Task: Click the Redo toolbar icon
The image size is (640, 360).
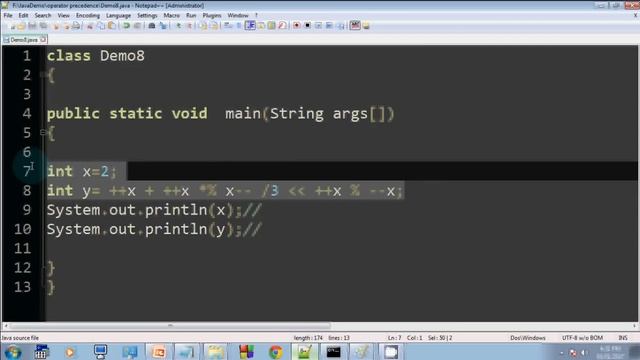Action: 137,26
